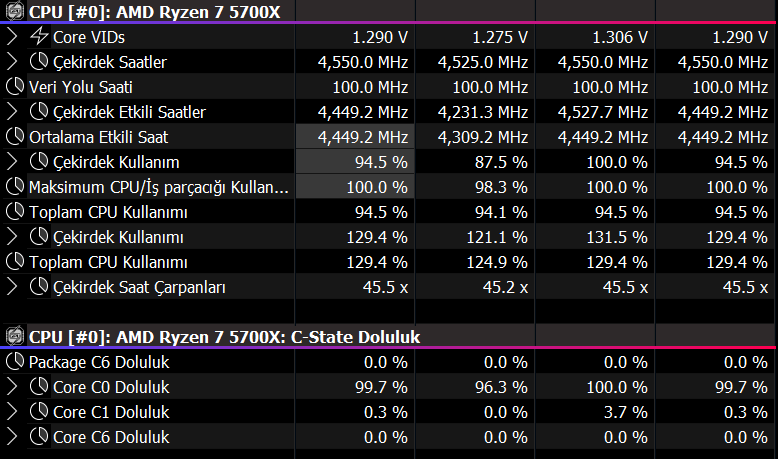This screenshot has width=778, height=459.
Task: Click the 'Core C6 Doluluk' label
Action: [x=111, y=437]
